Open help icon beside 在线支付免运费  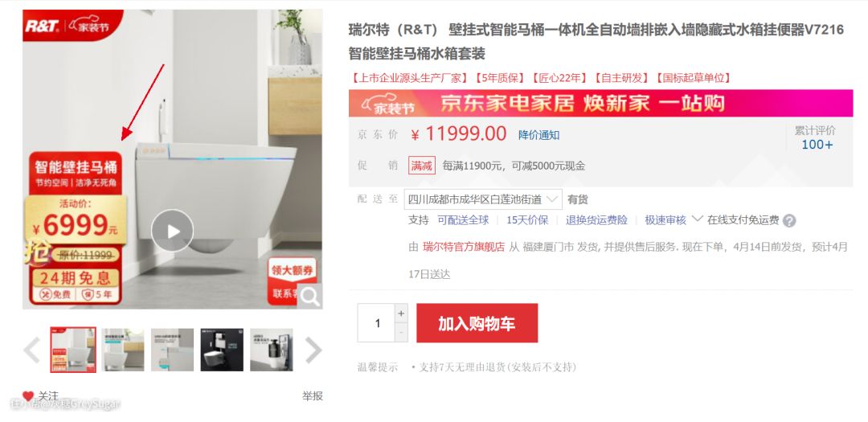coord(789,220)
